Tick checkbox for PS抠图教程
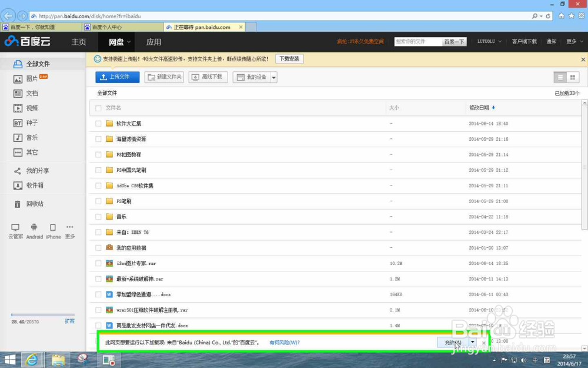588x368 pixels. pos(98,155)
